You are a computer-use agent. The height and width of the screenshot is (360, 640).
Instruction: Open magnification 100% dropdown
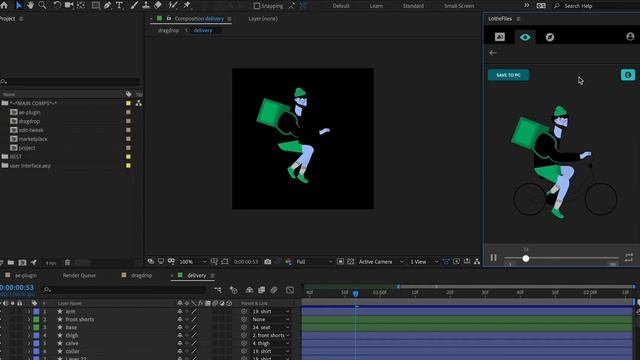(193, 262)
